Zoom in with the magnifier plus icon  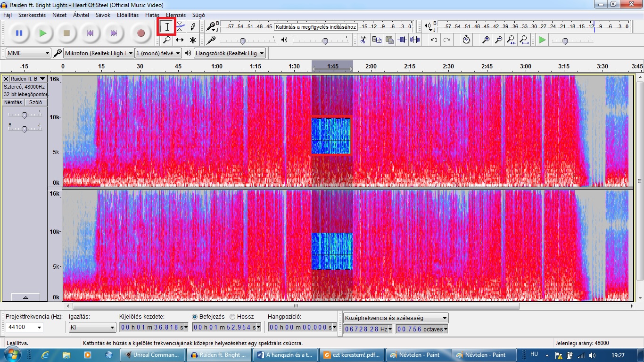pos(486,40)
